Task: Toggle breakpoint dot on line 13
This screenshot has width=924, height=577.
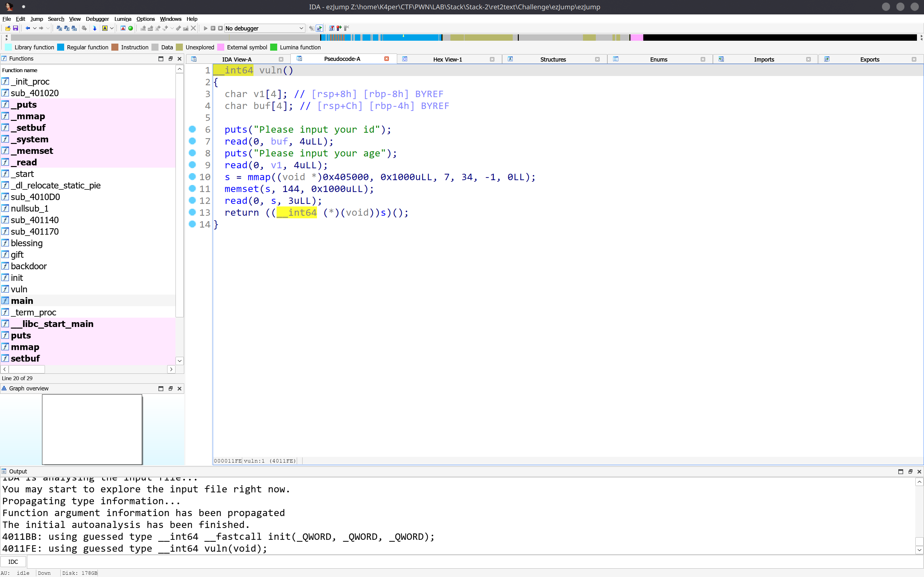Action: (193, 212)
